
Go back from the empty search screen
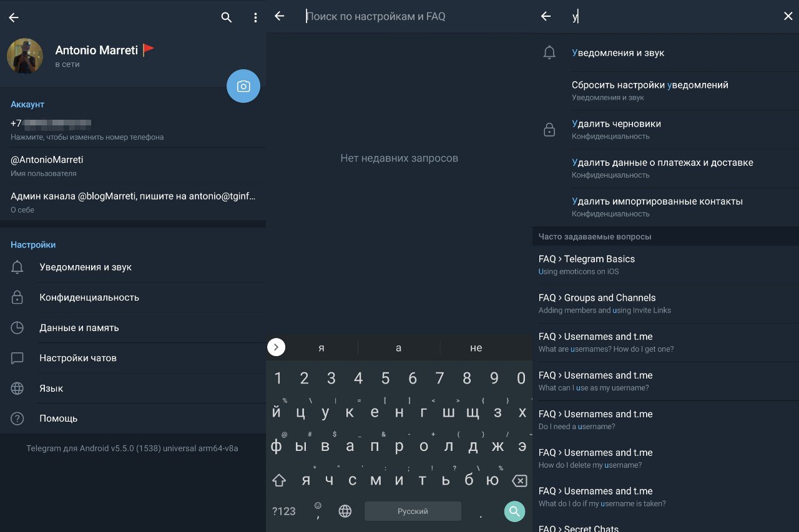tap(280, 16)
